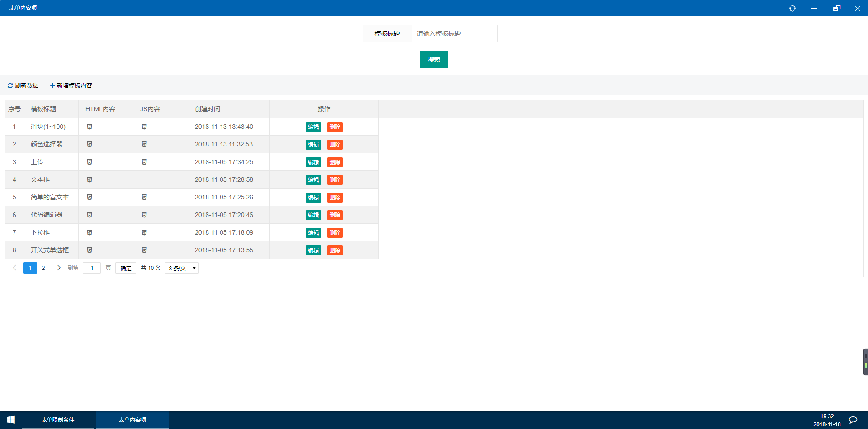
Task: Open JS content icon for 开关式单选框 row
Action: pyautogui.click(x=144, y=250)
